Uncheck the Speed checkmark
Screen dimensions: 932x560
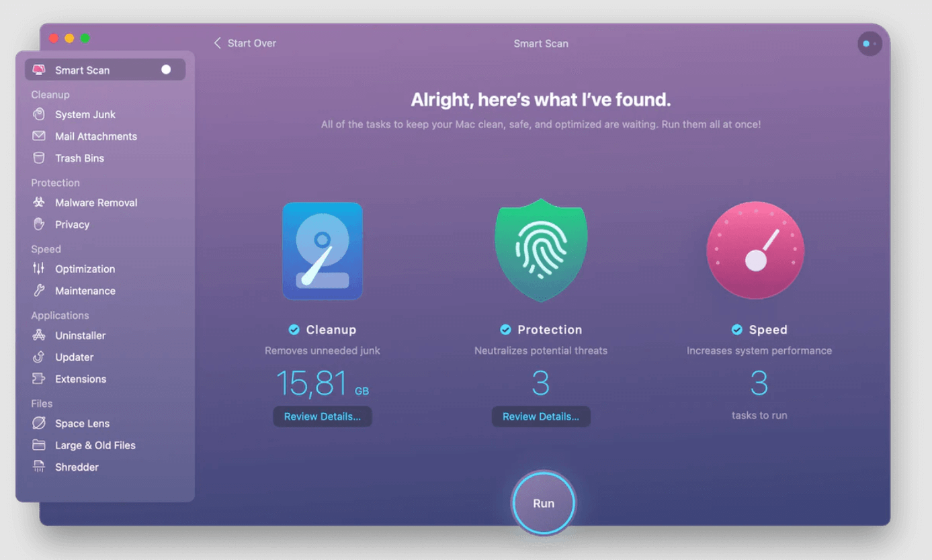[x=737, y=330]
